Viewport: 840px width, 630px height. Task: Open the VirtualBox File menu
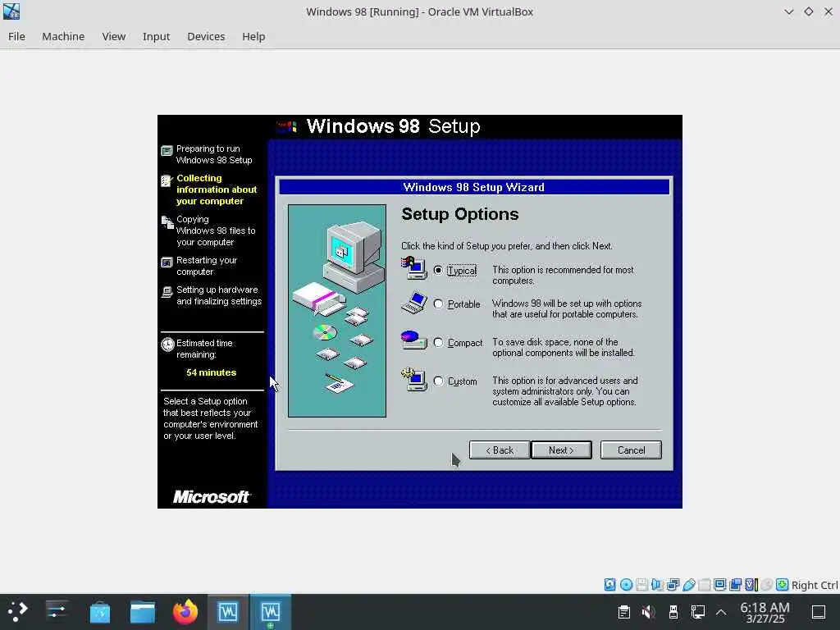[x=16, y=36]
